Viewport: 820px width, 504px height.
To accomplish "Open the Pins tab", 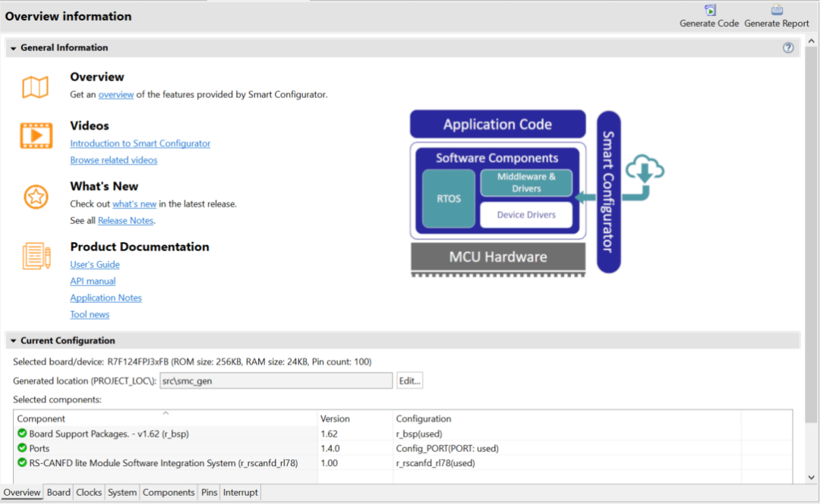I will point(210,493).
